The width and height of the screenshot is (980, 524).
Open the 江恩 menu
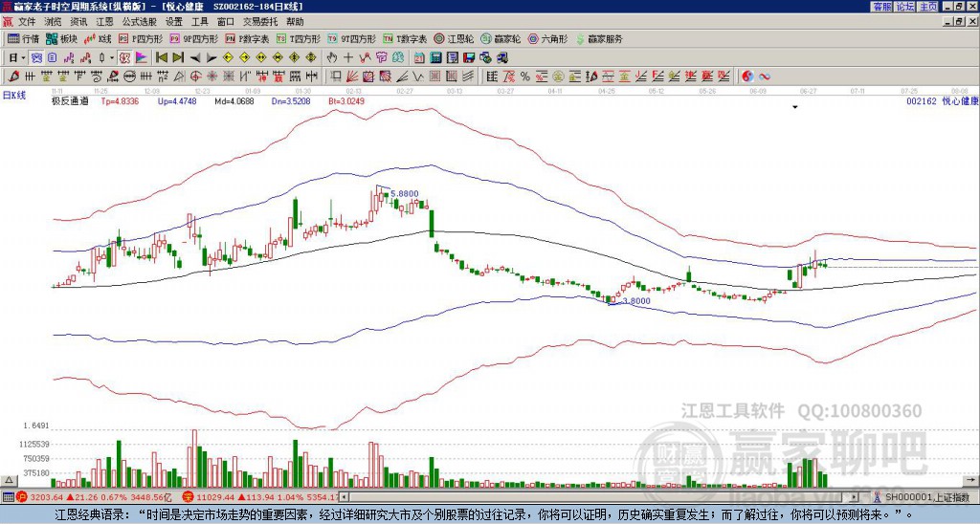[105, 22]
